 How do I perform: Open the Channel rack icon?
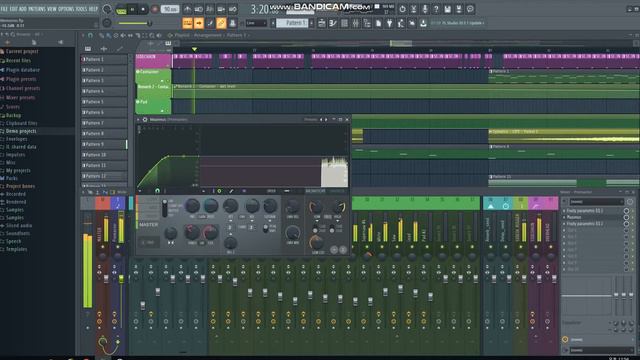[x=344, y=23]
